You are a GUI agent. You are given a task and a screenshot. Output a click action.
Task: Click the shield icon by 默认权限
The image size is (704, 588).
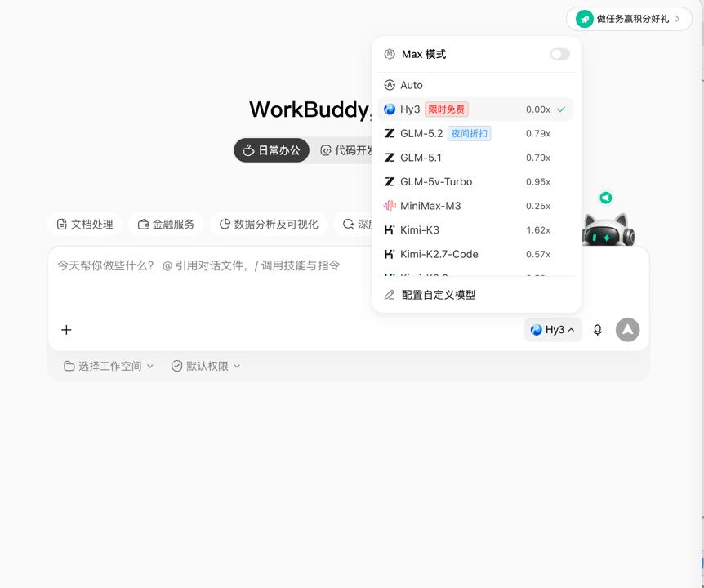pyautogui.click(x=177, y=366)
